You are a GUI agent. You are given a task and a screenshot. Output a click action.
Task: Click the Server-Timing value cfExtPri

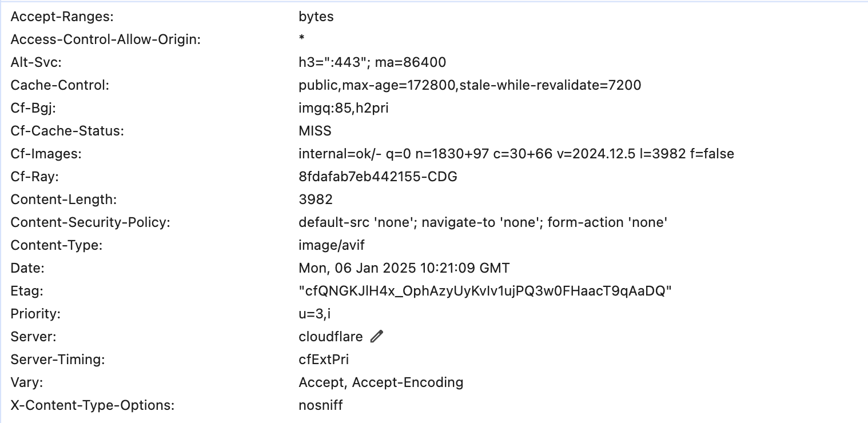click(324, 360)
